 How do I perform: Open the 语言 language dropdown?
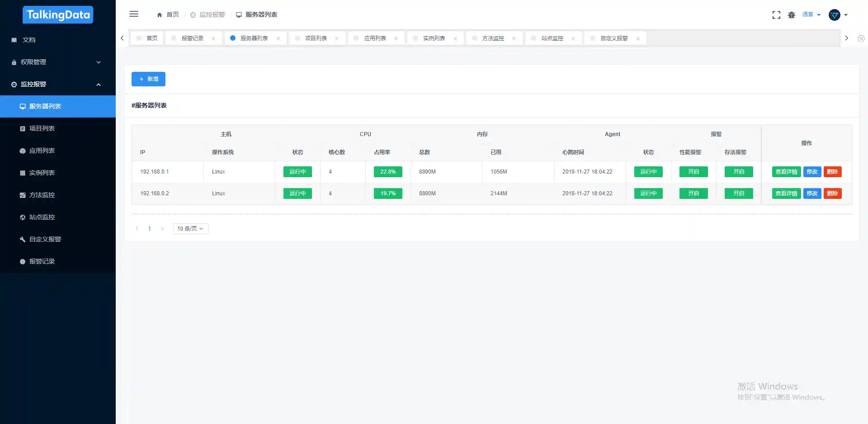[811, 14]
